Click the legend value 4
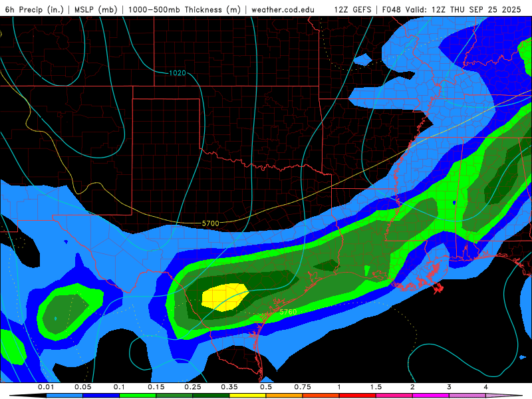This screenshot has height=399, width=532. coord(485,387)
